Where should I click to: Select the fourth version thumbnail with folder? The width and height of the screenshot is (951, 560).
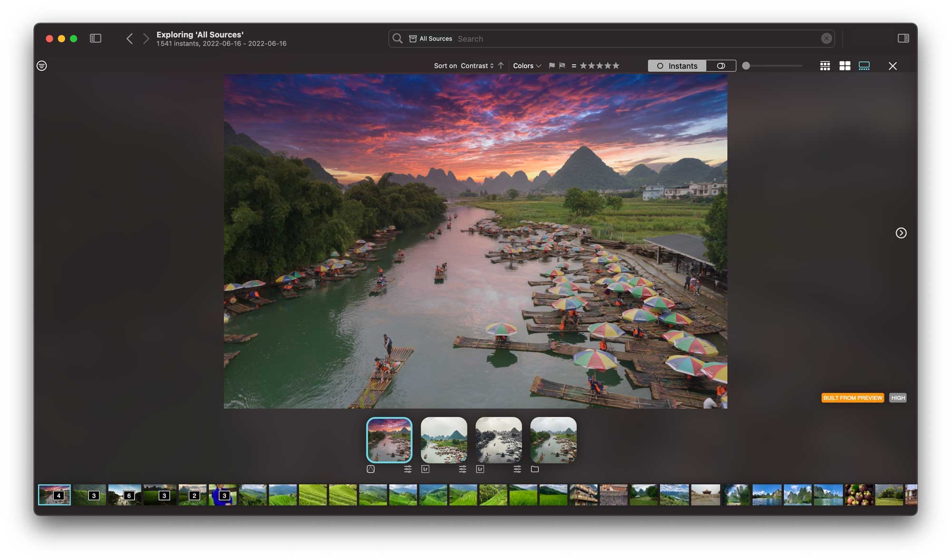(x=553, y=440)
